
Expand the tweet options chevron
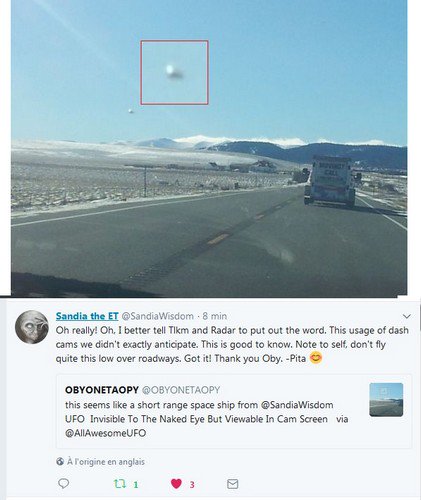(407, 316)
